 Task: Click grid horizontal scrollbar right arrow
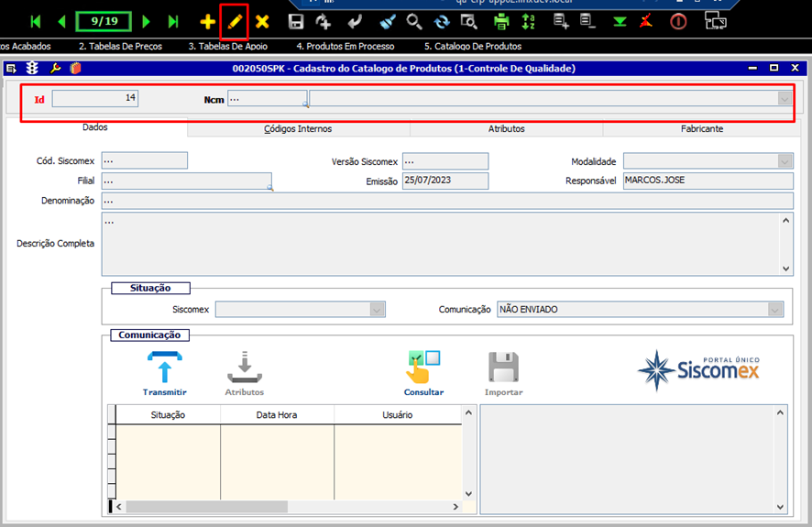pos(455,507)
